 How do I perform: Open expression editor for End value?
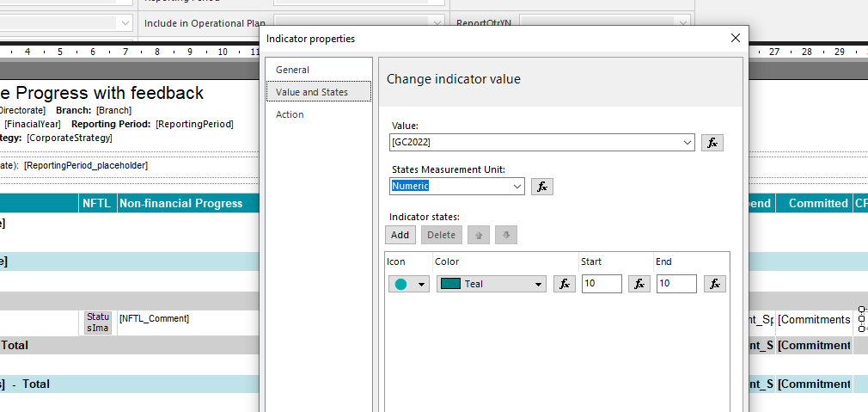[715, 284]
